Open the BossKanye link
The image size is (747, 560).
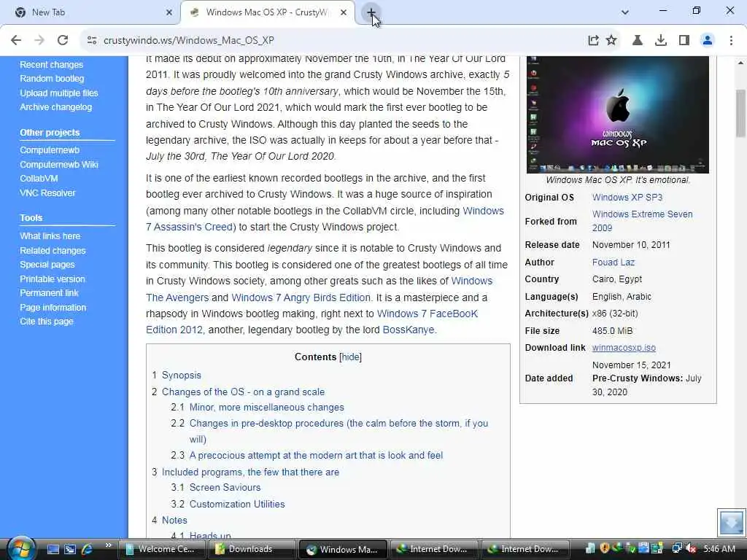(x=409, y=330)
